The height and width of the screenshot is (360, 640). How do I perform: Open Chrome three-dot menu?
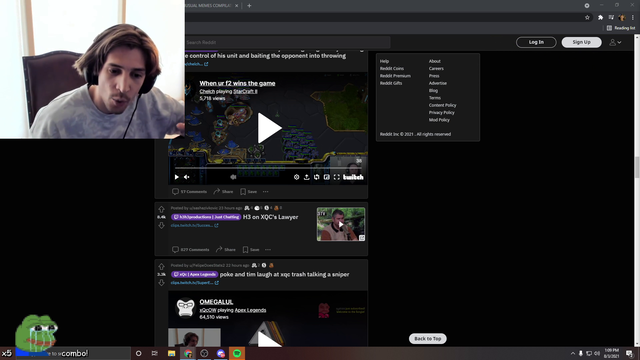633,18
